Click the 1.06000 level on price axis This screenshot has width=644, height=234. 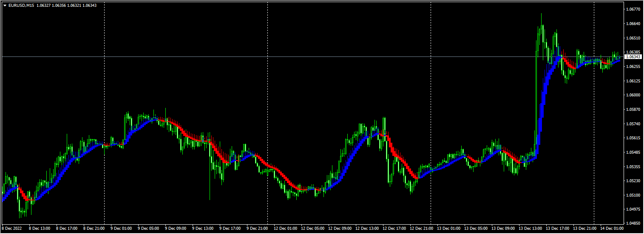click(633, 95)
